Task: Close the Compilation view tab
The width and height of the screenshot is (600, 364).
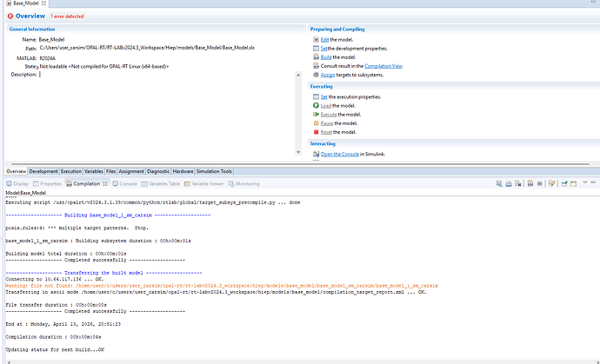Action: pyautogui.click(x=105, y=184)
